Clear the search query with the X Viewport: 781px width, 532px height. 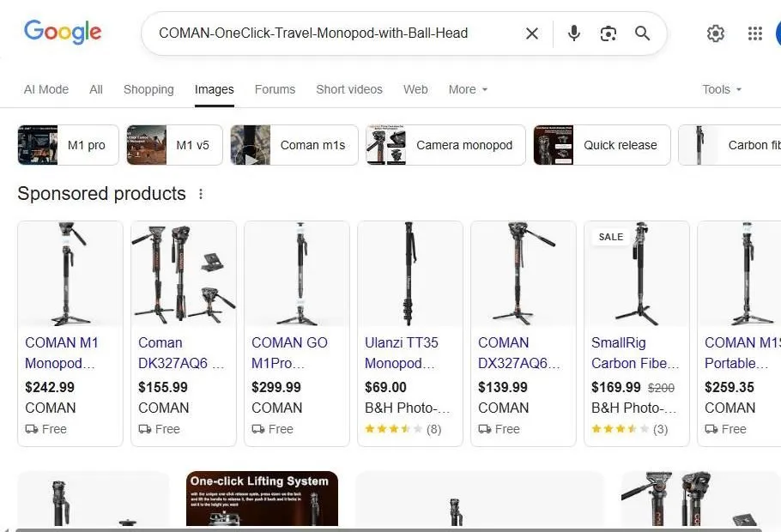pos(531,33)
